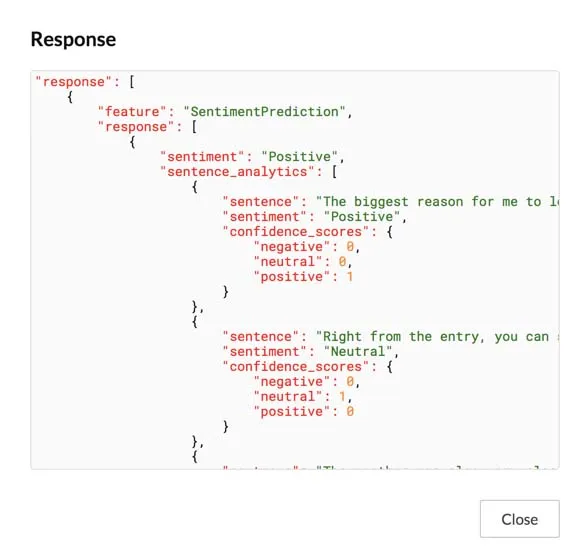Select the first sentence's "sentiment": "Positive" line

coord(314,217)
